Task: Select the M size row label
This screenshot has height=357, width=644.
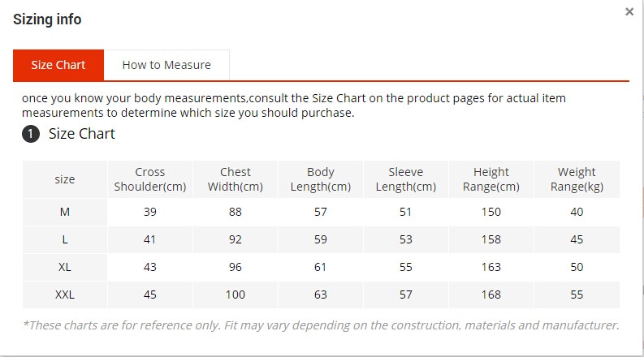Action: pyautogui.click(x=65, y=212)
